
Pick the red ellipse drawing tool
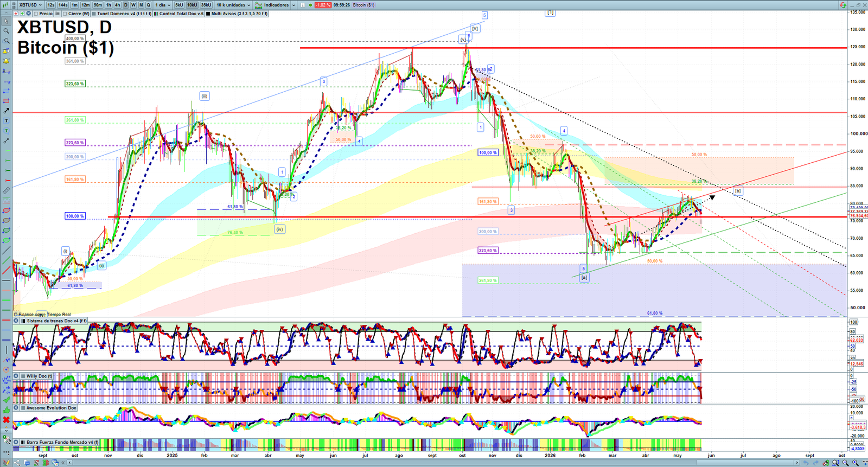point(7,210)
